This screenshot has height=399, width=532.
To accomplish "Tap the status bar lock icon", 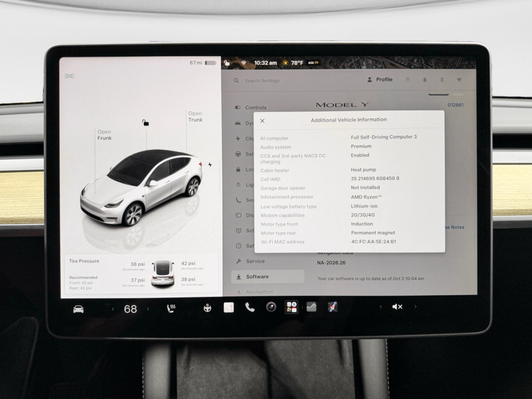I will (227, 63).
